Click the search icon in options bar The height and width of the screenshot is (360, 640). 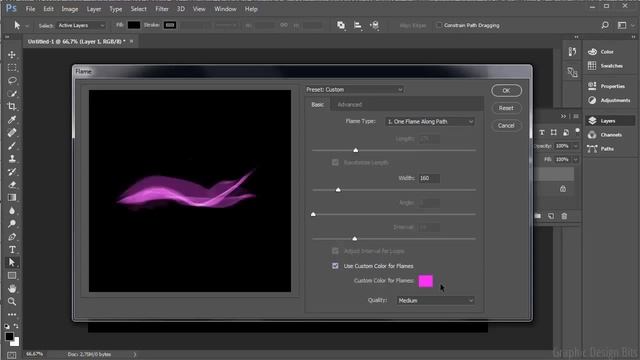[605, 25]
